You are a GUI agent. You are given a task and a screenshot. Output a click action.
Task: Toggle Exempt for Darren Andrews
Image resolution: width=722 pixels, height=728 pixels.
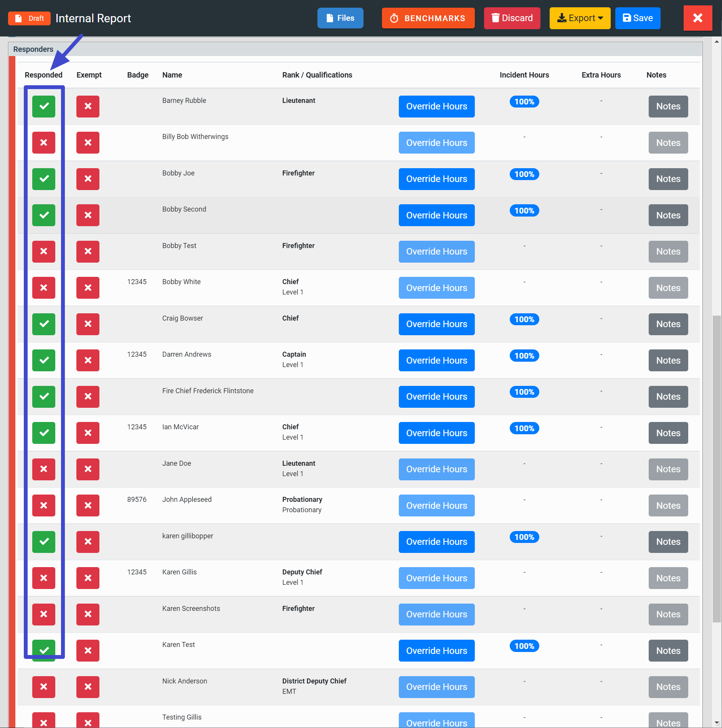pos(88,360)
